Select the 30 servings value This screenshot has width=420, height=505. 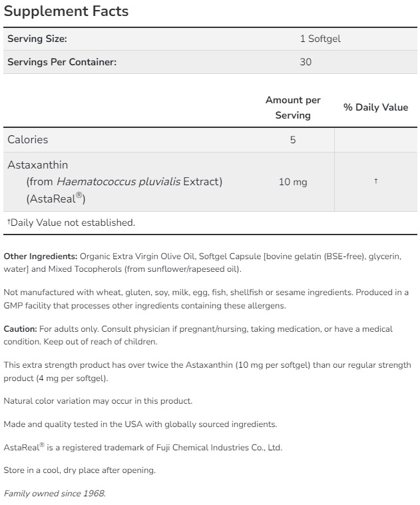tap(306, 62)
